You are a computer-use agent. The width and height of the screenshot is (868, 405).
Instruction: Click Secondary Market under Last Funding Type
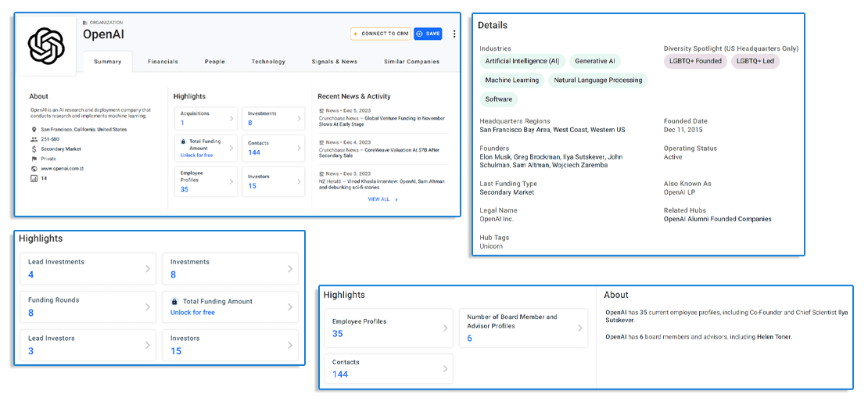point(507,192)
